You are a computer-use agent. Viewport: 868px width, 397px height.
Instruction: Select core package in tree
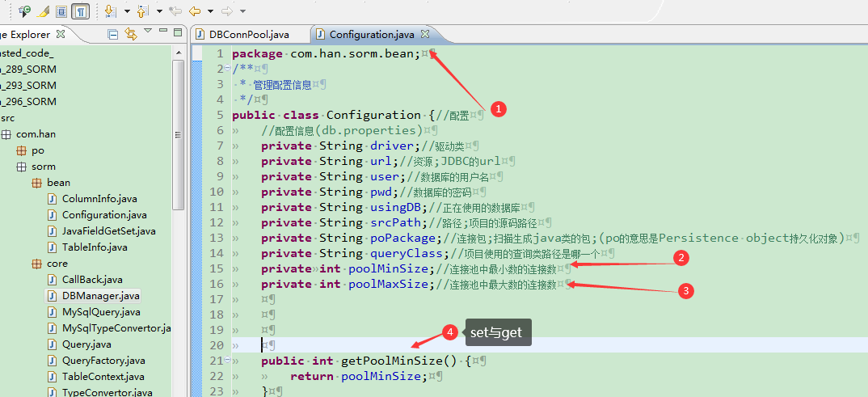point(57,264)
